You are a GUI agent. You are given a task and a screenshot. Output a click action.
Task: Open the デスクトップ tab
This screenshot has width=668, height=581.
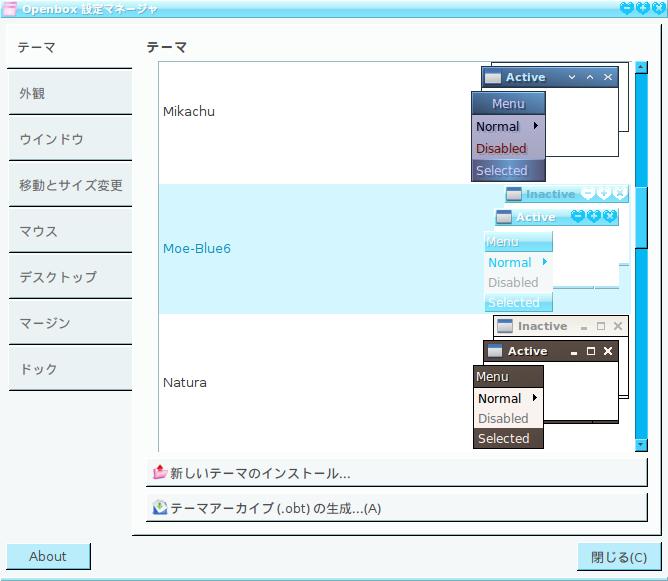pyautogui.click(x=70, y=276)
